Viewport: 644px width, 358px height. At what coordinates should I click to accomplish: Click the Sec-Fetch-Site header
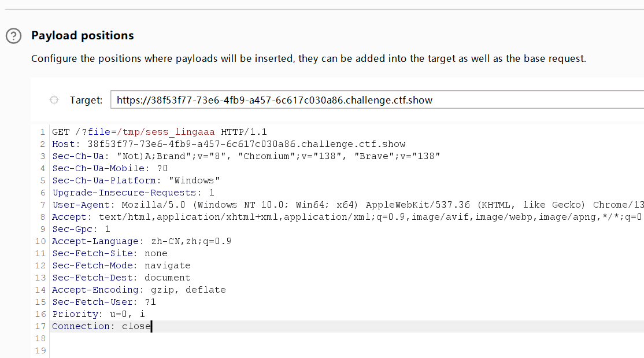pyautogui.click(x=110, y=253)
